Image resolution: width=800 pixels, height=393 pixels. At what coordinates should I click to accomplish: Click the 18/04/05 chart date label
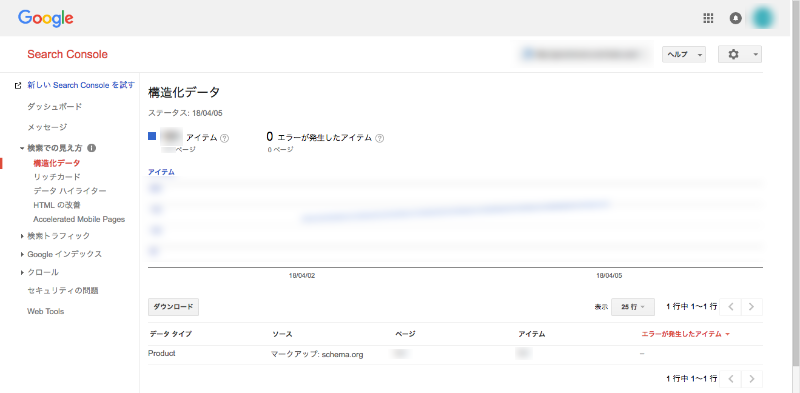(x=609, y=276)
